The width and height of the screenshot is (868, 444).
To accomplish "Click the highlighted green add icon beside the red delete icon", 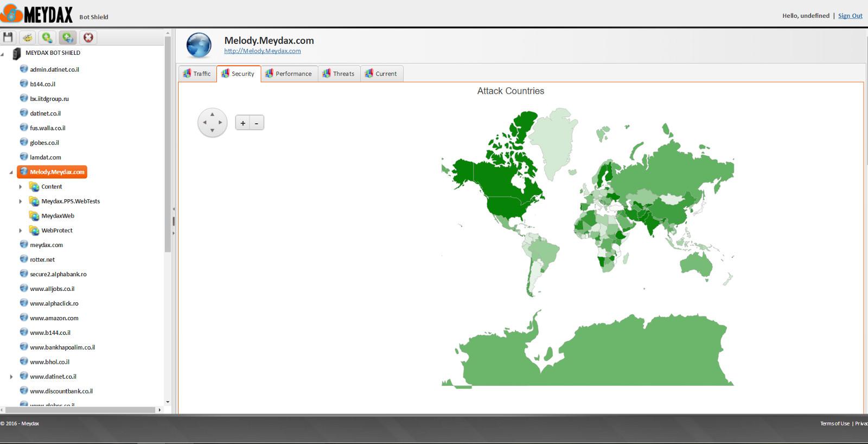I will [68, 37].
